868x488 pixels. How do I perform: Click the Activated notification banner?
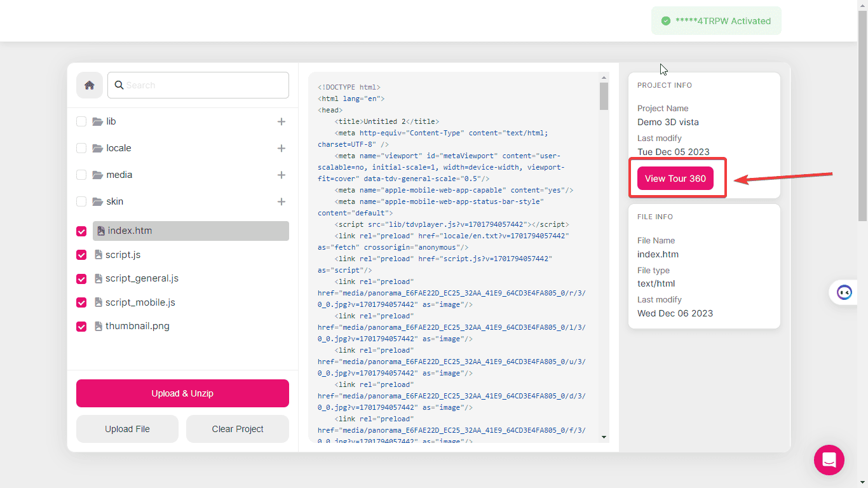click(x=716, y=21)
